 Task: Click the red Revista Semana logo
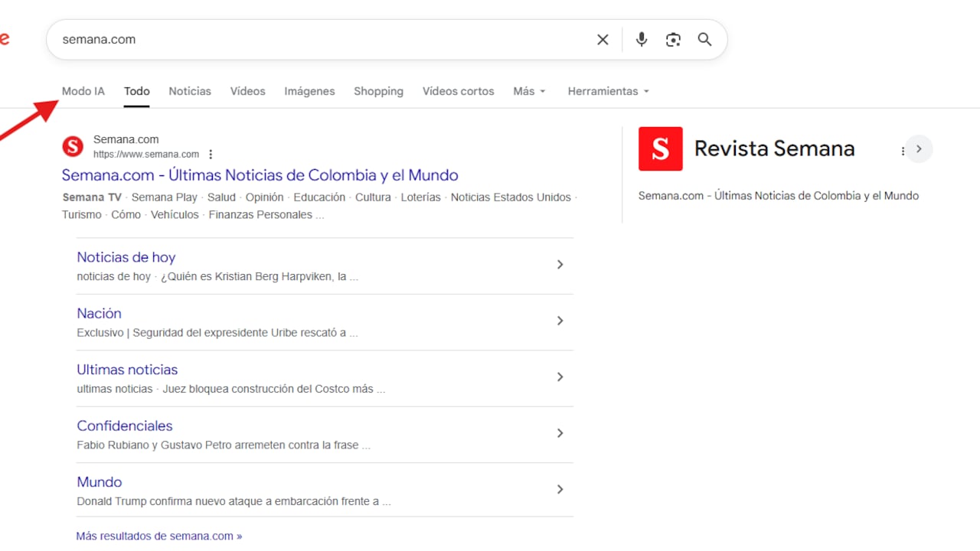660,148
